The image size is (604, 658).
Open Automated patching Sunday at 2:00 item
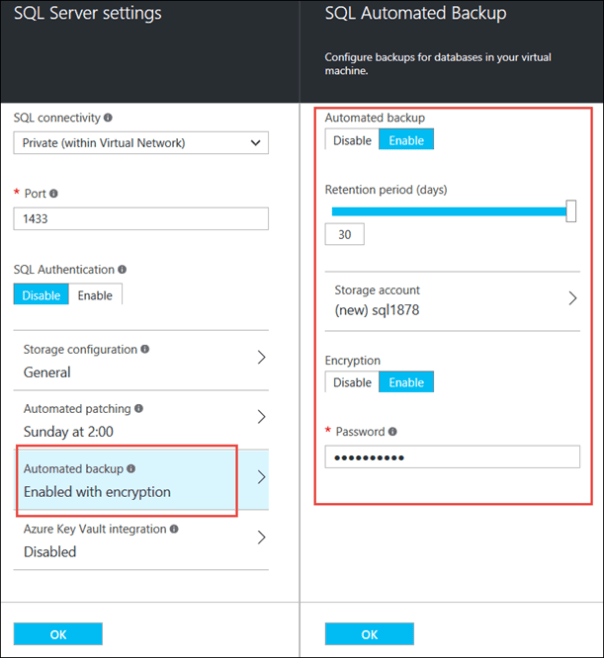point(140,418)
